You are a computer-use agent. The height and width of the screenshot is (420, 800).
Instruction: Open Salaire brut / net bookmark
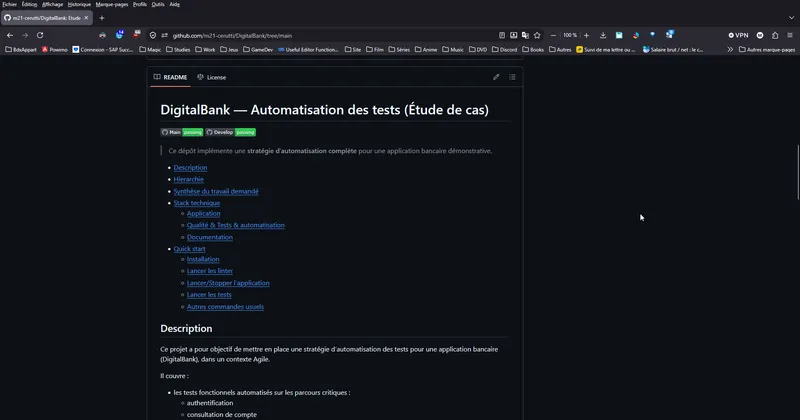[673, 50]
